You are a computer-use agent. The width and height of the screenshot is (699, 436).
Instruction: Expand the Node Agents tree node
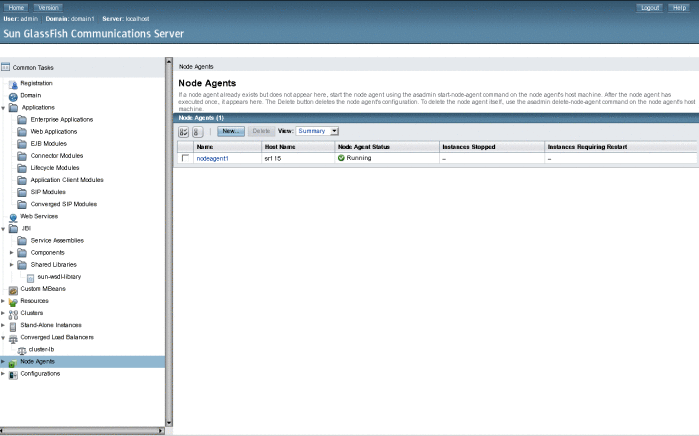click(x=3, y=362)
